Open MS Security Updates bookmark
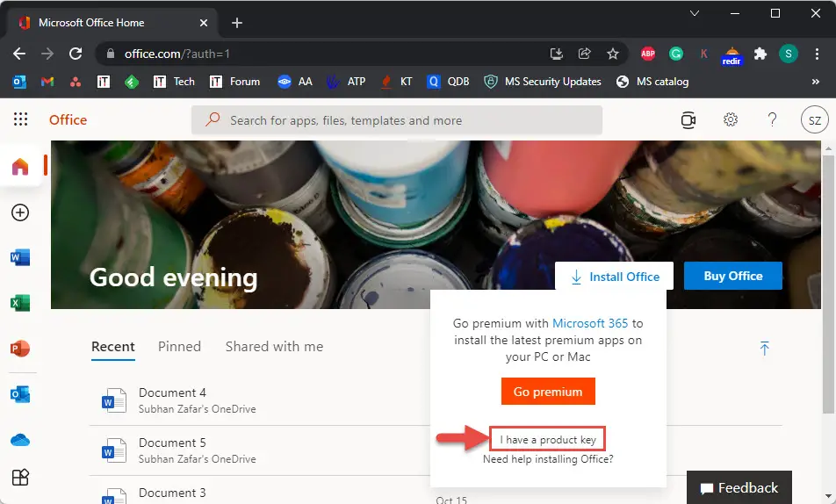The image size is (836, 504). pyautogui.click(x=542, y=82)
